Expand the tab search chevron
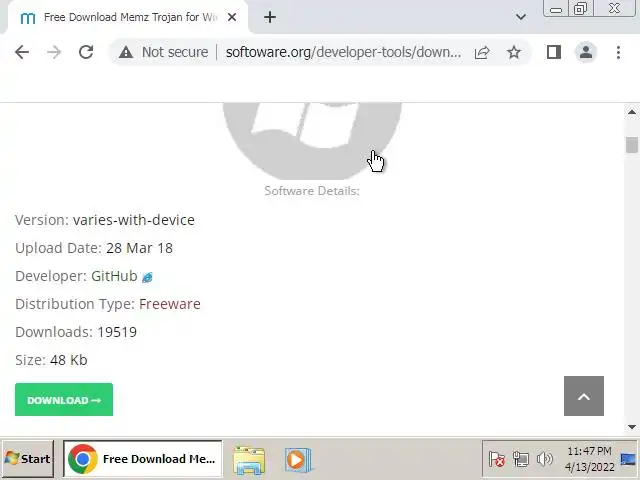The height and width of the screenshot is (480, 640). pos(520,17)
